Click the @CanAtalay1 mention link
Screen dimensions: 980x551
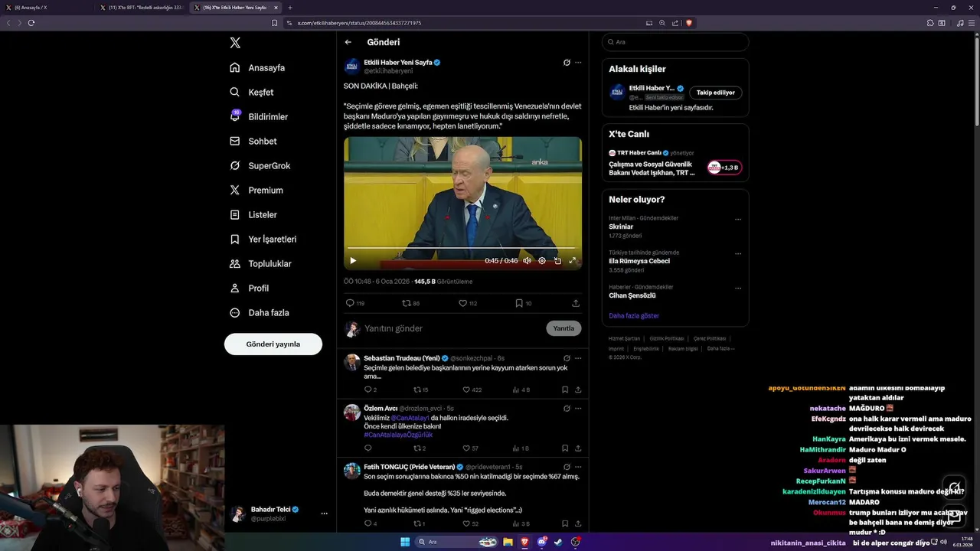pos(410,418)
